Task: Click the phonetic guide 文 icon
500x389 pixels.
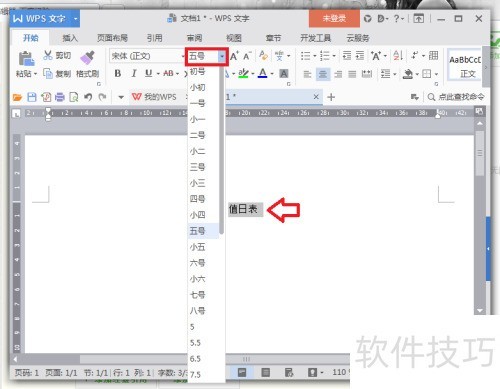Action: tap(279, 56)
